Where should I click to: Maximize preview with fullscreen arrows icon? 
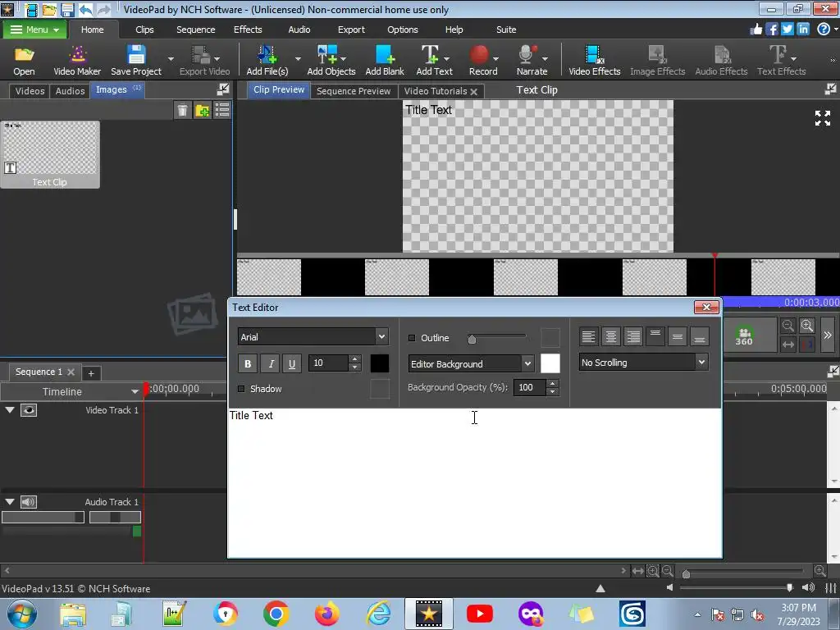coord(822,118)
